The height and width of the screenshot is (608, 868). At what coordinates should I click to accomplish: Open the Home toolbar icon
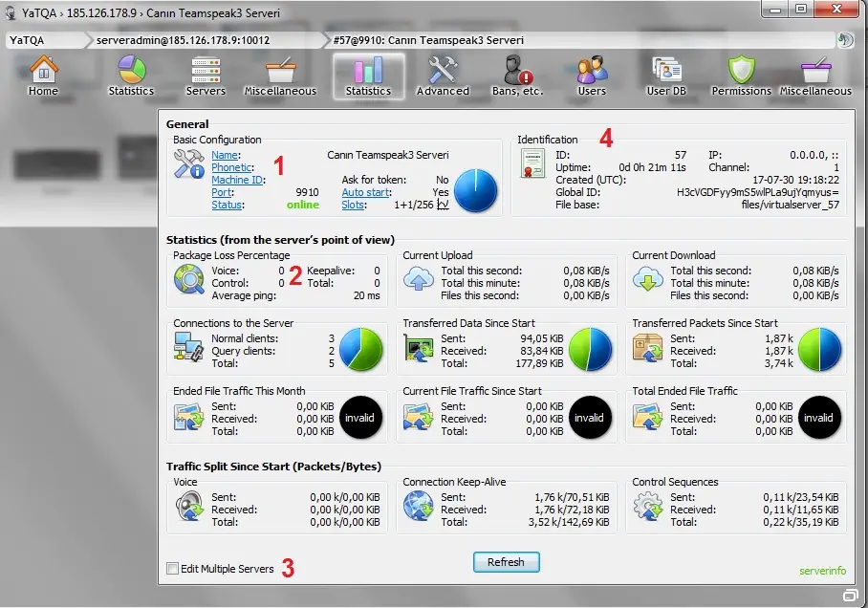click(43, 76)
